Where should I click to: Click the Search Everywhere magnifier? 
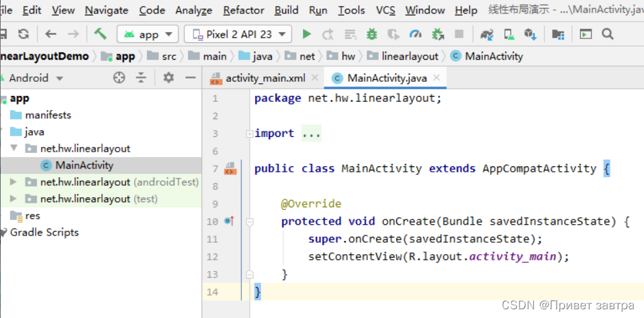coord(608,34)
